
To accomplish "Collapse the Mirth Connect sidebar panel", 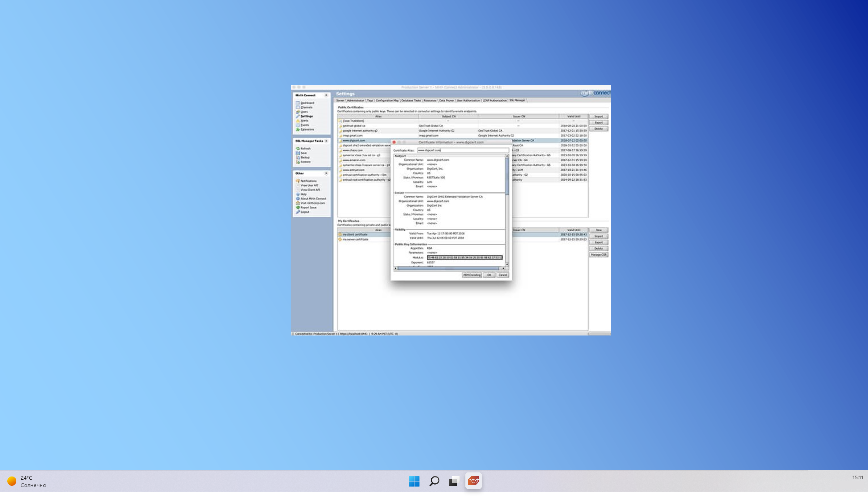I will pyautogui.click(x=326, y=95).
